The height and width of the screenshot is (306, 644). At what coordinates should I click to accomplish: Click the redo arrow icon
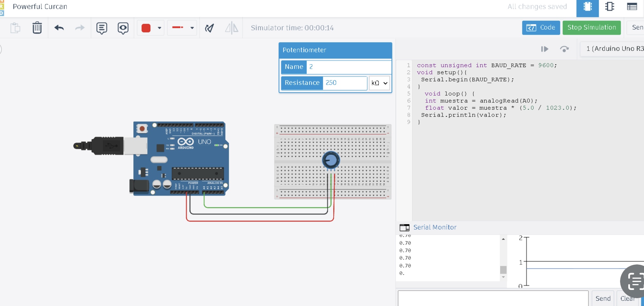coord(80,28)
